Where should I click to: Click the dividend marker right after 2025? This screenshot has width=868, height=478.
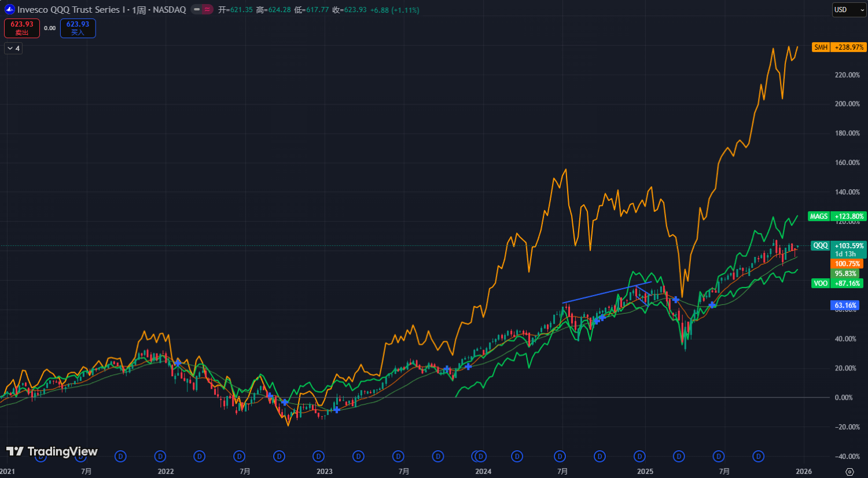click(679, 457)
